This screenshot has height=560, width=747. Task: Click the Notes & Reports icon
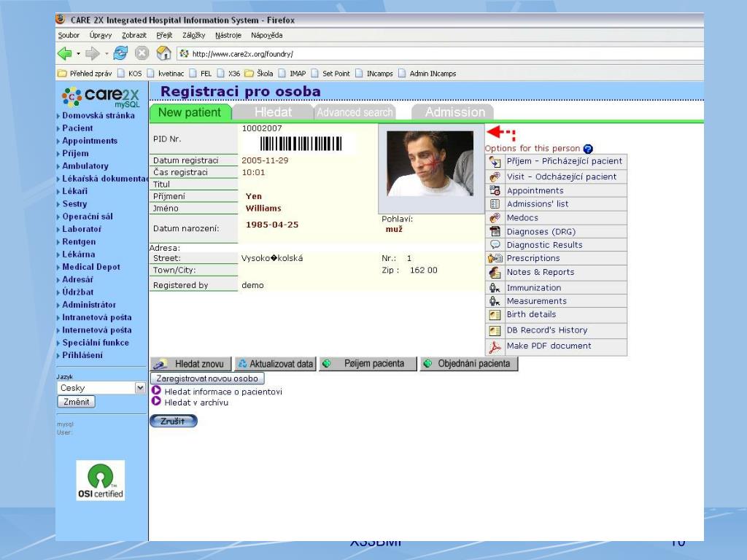pos(495,273)
